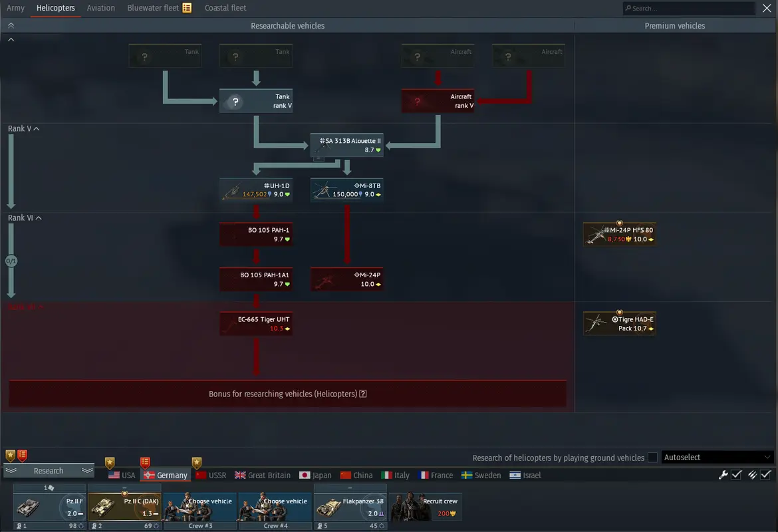This screenshot has height=532, width=778.
Task: Click left double chevron on Research bar
Action: (x=11, y=470)
